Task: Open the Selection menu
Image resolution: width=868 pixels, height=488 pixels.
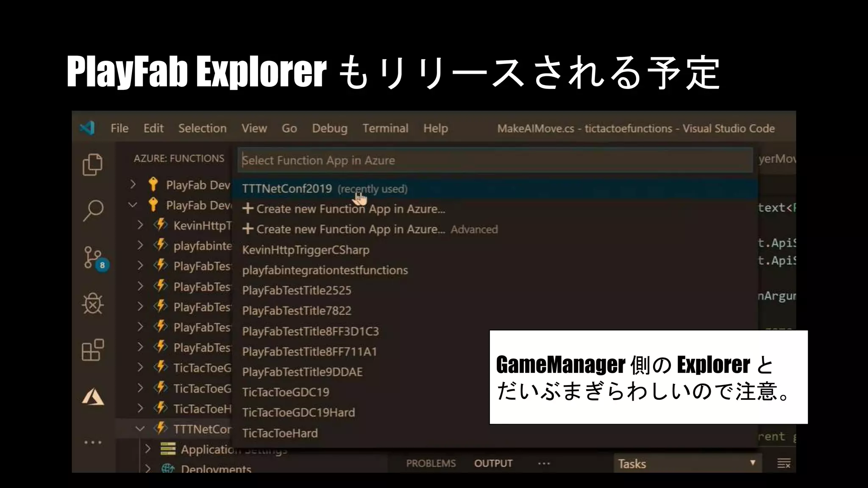Action: tap(202, 128)
